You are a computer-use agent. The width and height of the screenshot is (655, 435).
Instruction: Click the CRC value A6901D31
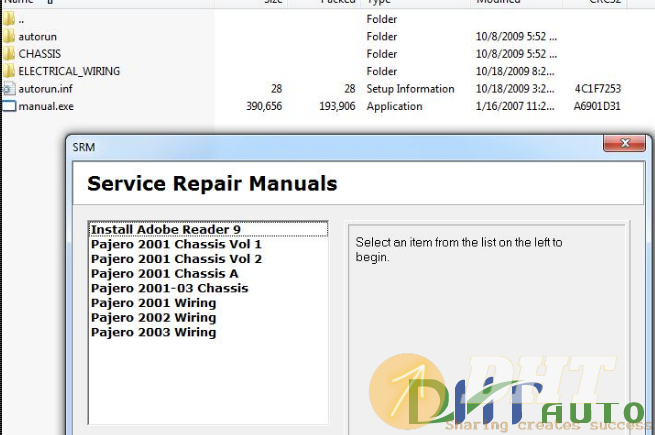coord(597,106)
